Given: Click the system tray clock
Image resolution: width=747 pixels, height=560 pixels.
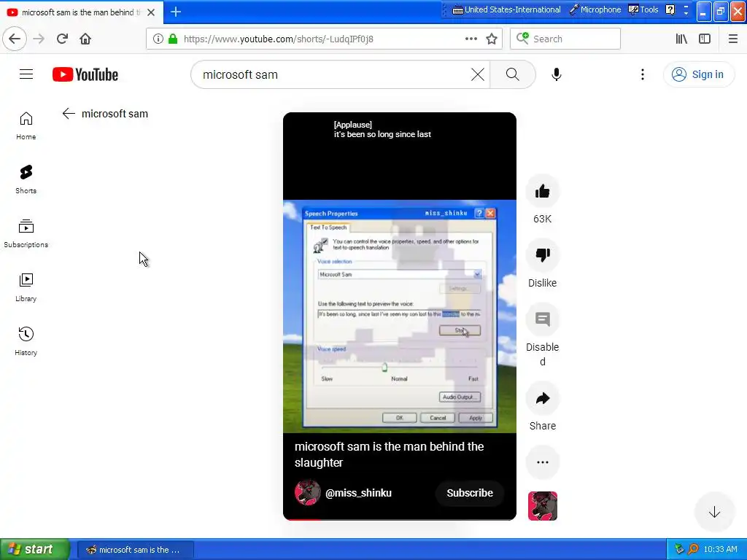Looking at the screenshot, I should [720, 550].
